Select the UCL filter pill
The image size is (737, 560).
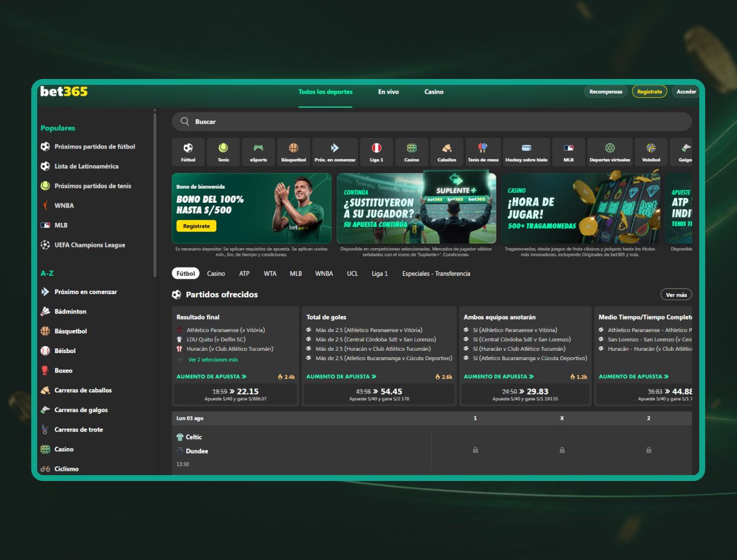[x=353, y=274]
